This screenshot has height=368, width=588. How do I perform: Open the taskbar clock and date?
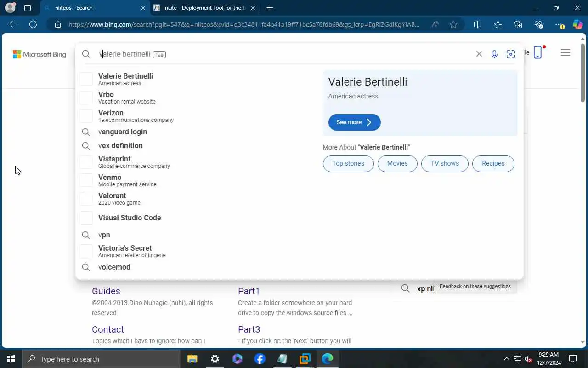[x=548, y=359]
